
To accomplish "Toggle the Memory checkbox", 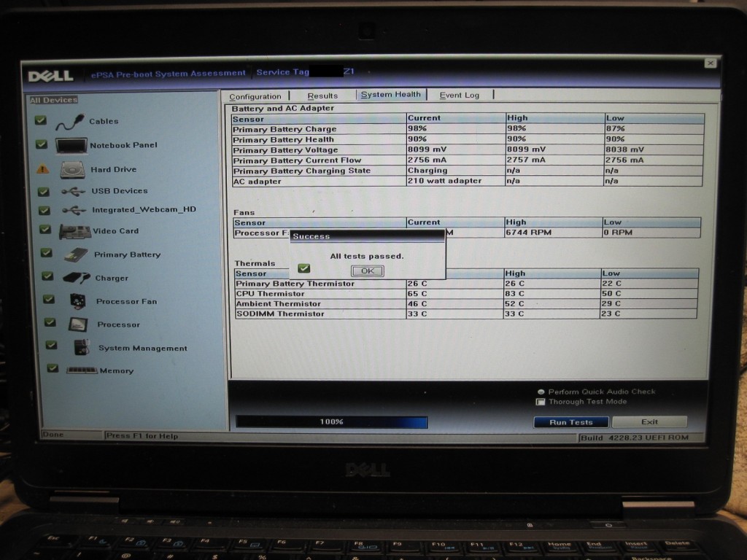I will tap(53, 368).
